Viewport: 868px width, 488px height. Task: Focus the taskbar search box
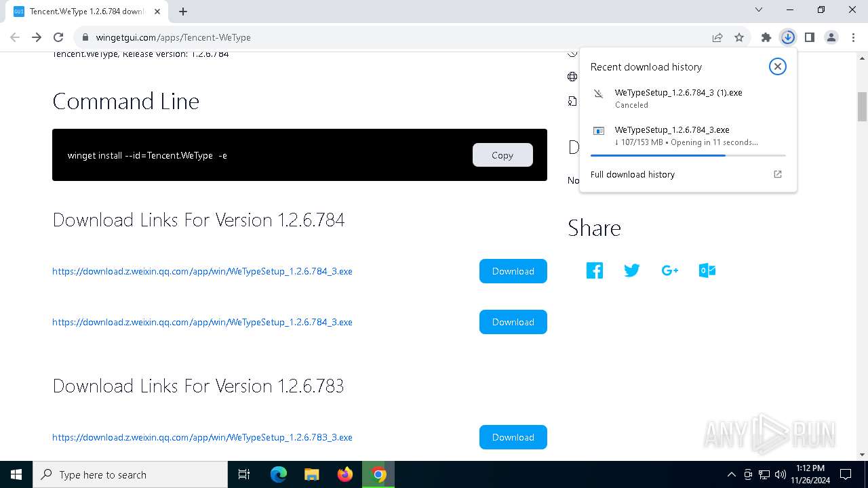coord(130,474)
